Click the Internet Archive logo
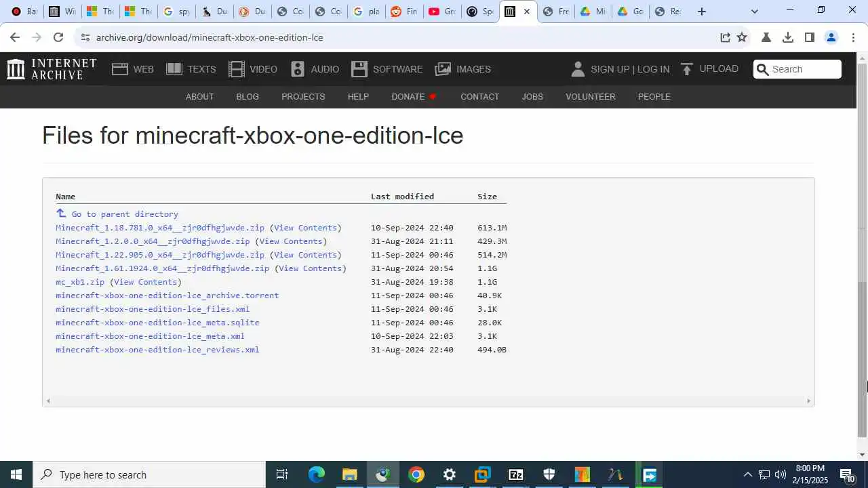The height and width of the screenshot is (488, 868). pyautogui.click(x=52, y=69)
